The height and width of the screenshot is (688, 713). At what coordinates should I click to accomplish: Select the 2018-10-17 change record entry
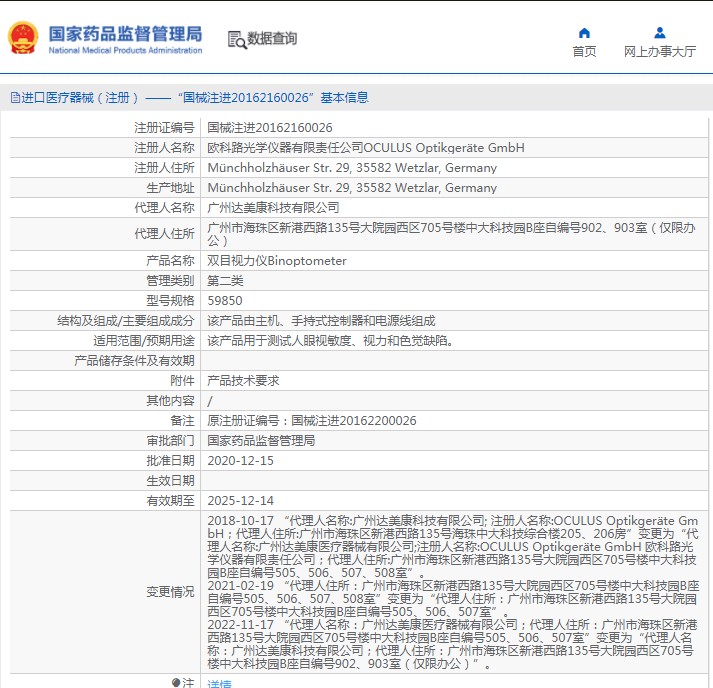(x=453, y=547)
